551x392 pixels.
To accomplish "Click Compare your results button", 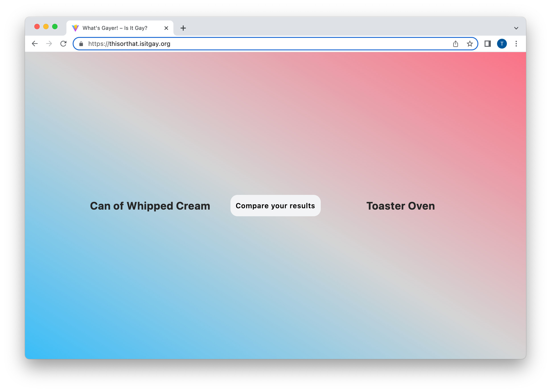I will coord(275,206).
